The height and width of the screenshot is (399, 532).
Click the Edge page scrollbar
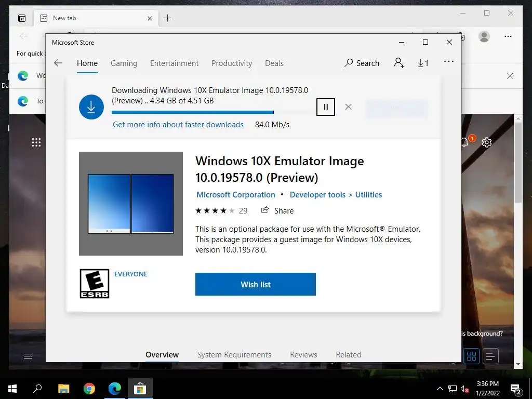pos(518,162)
